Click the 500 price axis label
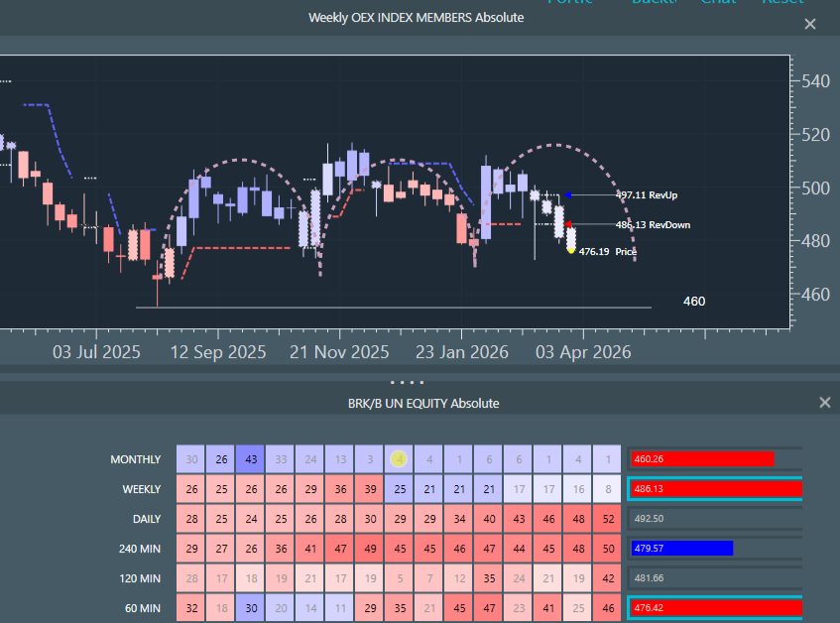This screenshot has width=840, height=623. tap(815, 188)
